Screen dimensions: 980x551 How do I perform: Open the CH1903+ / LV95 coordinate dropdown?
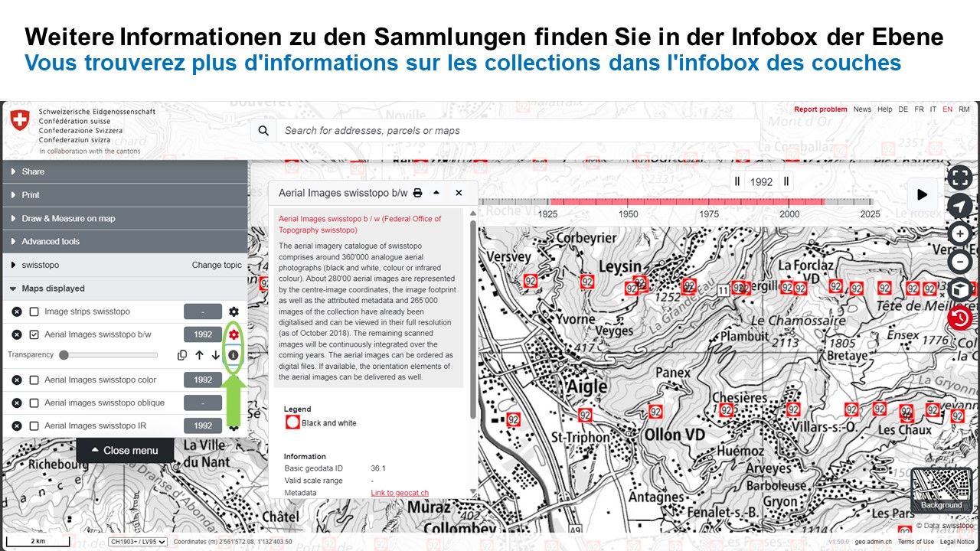pos(137,542)
